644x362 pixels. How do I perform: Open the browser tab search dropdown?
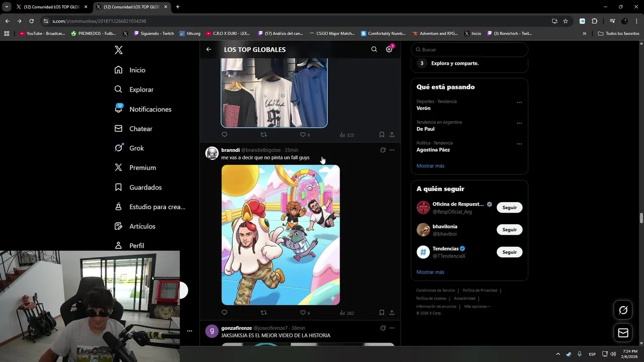(x=7, y=7)
